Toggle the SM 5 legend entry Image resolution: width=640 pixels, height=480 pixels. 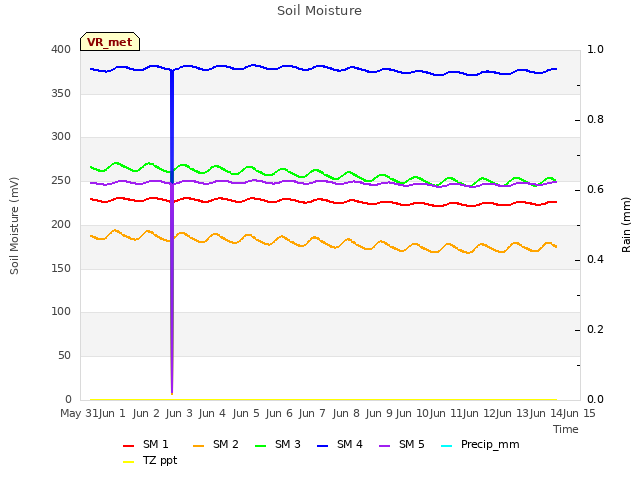[x=402, y=444]
